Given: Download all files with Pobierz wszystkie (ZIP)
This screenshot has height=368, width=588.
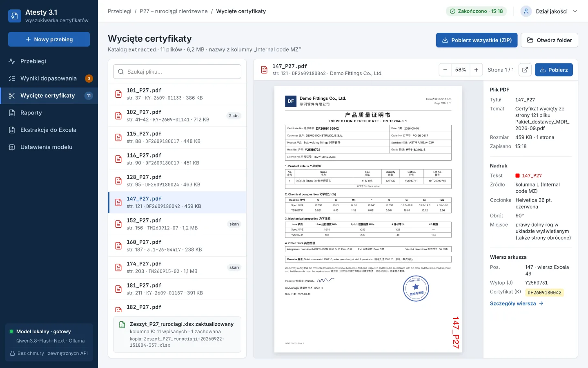Looking at the screenshot, I should coord(477,40).
